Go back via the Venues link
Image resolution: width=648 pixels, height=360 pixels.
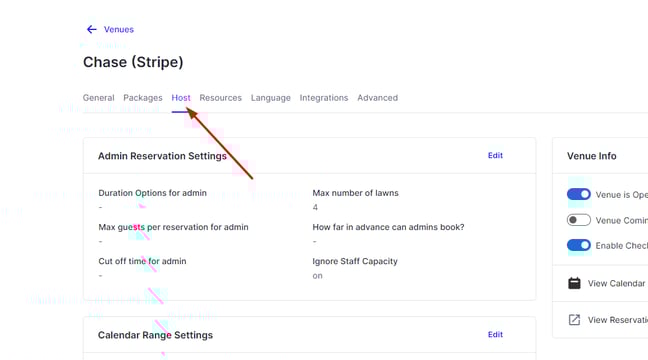tap(119, 29)
